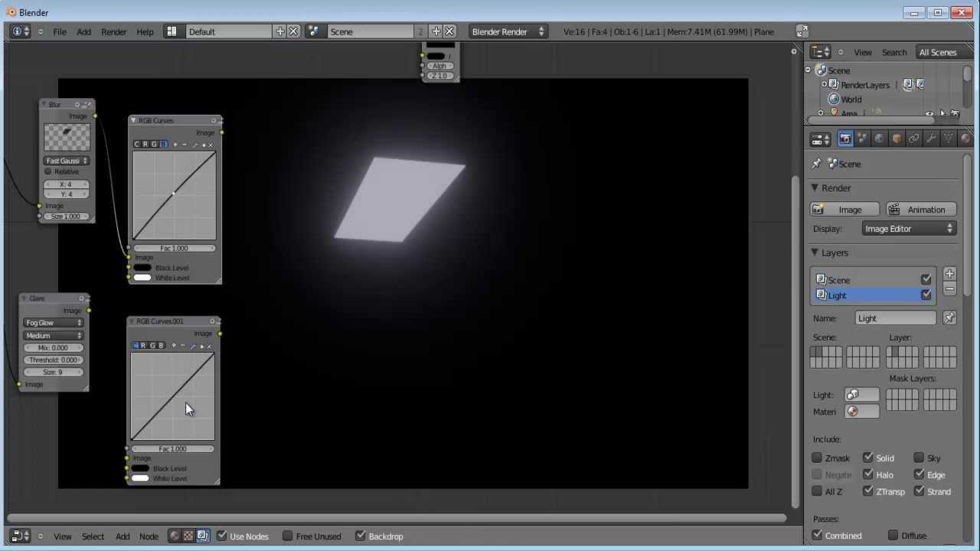This screenshot has height=551, width=980.
Task: Click the pin icon beside Light name field
Action: (949, 318)
